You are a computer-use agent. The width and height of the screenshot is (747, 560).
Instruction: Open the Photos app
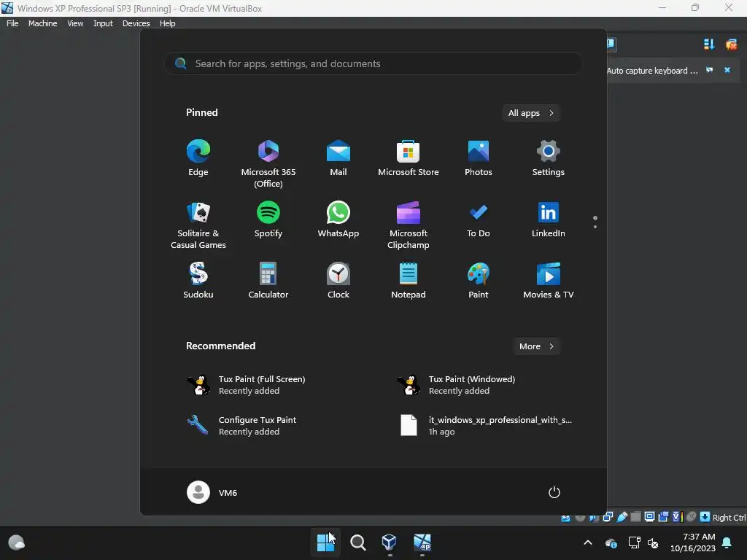pyautogui.click(x=479, y=158)
